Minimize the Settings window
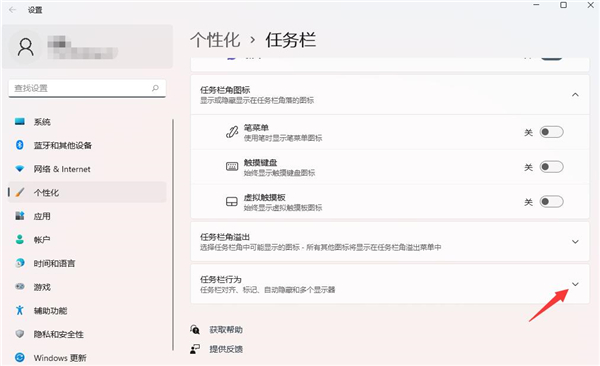 point(536,5)
